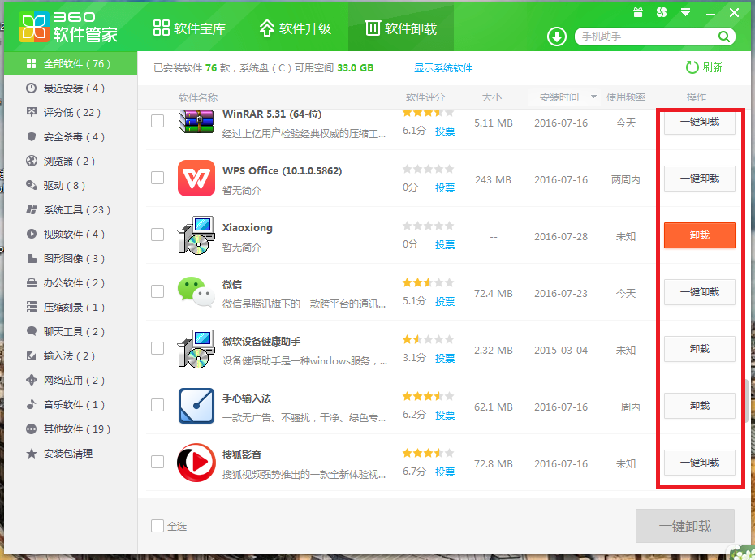
Task: Sort by the 软件名称 column header
Action: coord(198,97)
